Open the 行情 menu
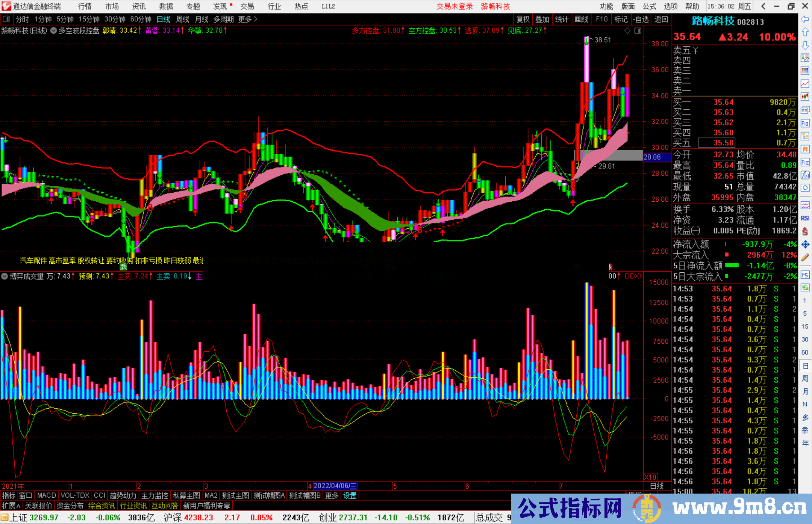Viewport: 812px width, 524px height. (x=85, y=6)
